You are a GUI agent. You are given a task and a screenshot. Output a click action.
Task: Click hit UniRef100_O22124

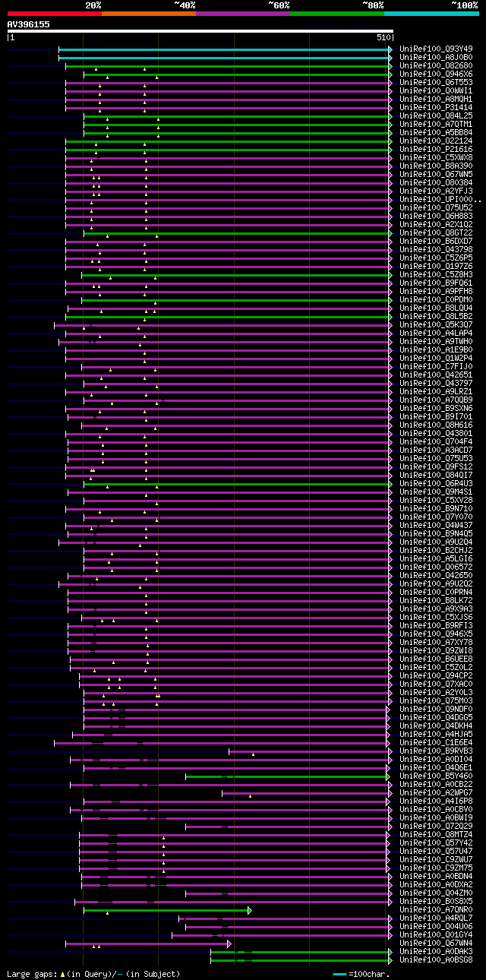[436, 141]
